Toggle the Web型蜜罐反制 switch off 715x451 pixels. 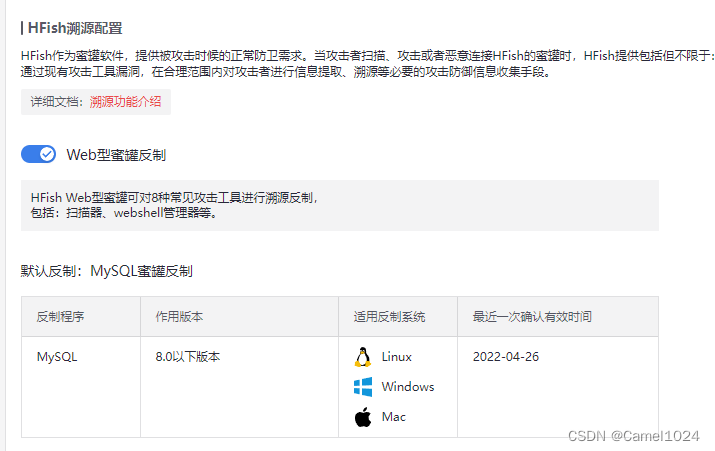click(38, 154)
